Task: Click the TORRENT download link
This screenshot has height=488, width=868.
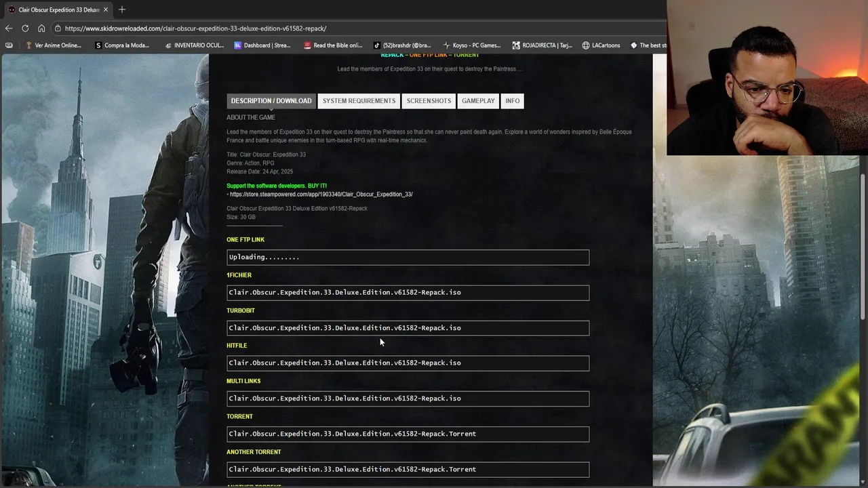Action: (408, 434)
